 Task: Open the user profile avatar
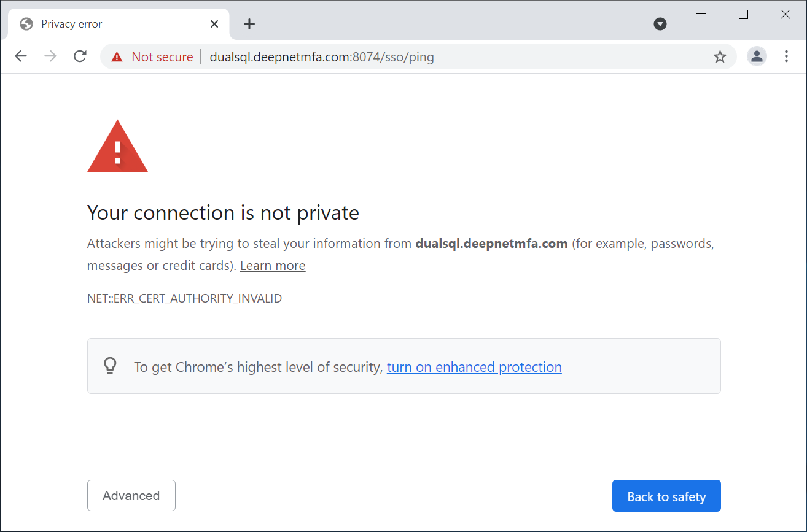pyautogui.click(x=757, y=56)
